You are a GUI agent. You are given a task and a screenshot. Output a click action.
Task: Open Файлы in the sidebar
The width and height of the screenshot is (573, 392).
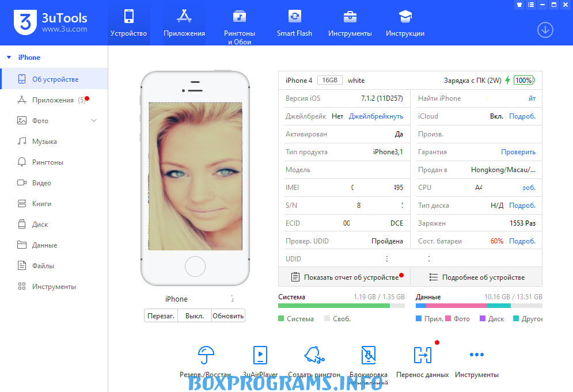[54, 265]
